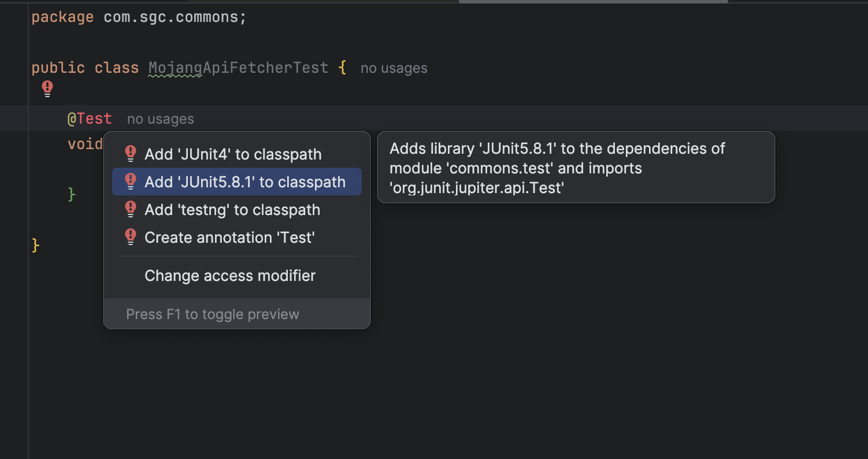868x459 pixels.
Task: Click the void keyword in the method
Action: point(85,144)
